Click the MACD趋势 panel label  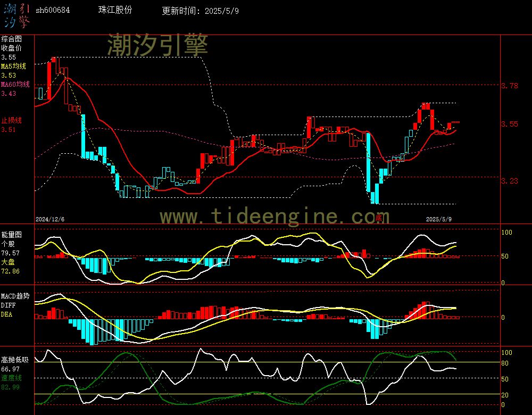click(x=15, y=296)
